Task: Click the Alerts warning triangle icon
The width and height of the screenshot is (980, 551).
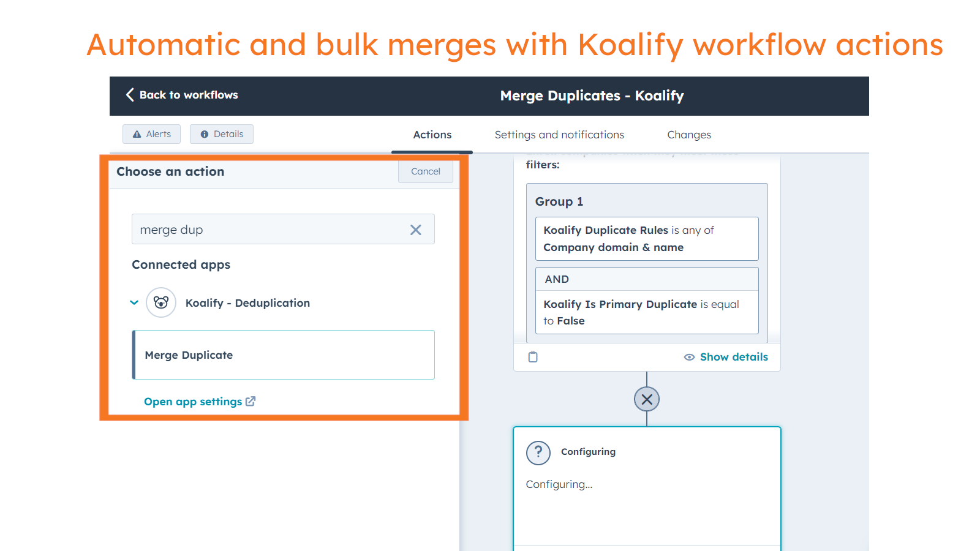Action: [137, 134]
